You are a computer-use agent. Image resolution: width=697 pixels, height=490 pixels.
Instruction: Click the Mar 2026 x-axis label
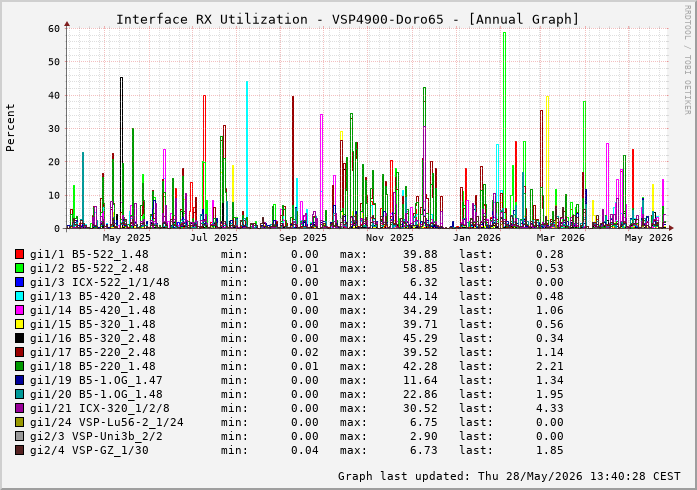[x=561, y=238]
